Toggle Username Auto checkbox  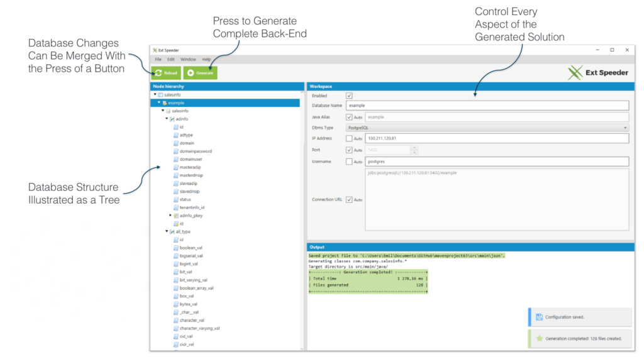[x=349, y=162]
